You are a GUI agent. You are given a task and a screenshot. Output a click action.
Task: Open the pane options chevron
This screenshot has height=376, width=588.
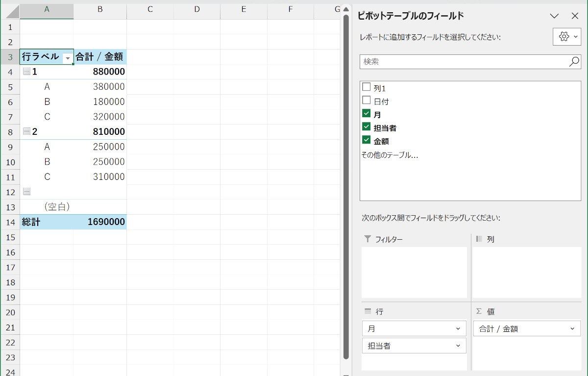(554, 16)
